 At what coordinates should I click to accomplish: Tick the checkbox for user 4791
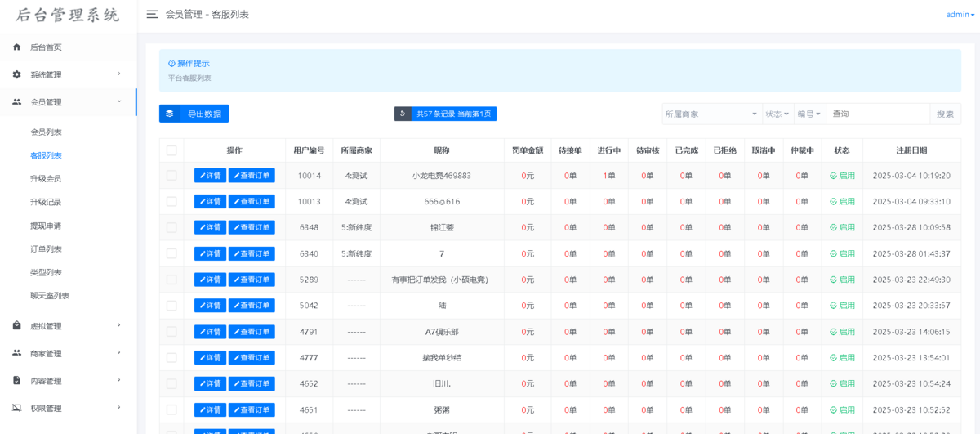[171, 332]
